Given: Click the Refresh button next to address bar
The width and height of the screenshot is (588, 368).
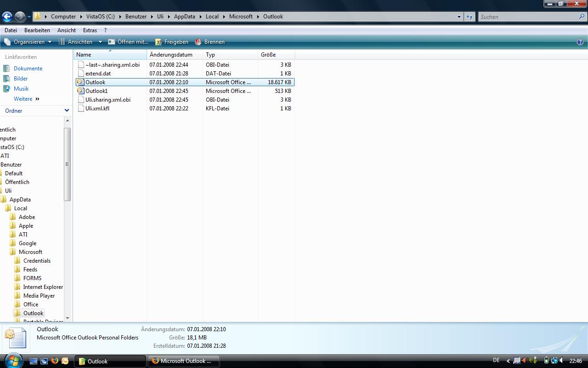Looking at the screenshot, I should click(x=469, y=17).
